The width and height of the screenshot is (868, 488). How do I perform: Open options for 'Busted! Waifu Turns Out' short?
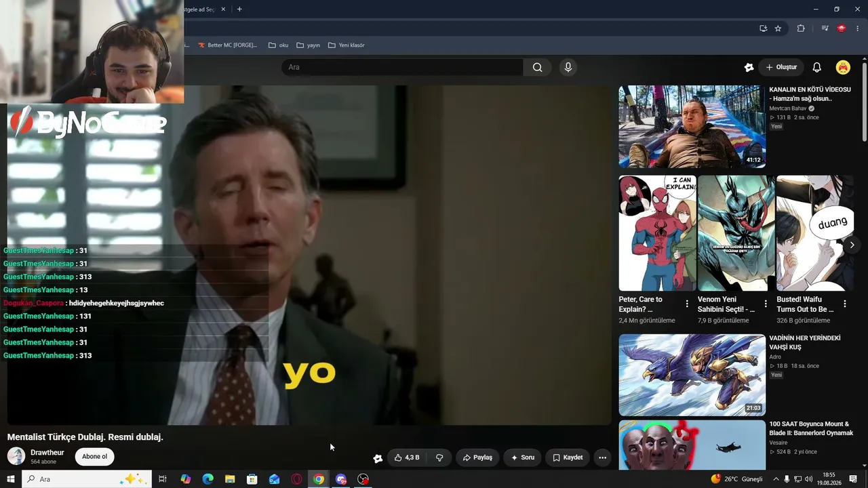pyautogui.click(x=845, y=304)
